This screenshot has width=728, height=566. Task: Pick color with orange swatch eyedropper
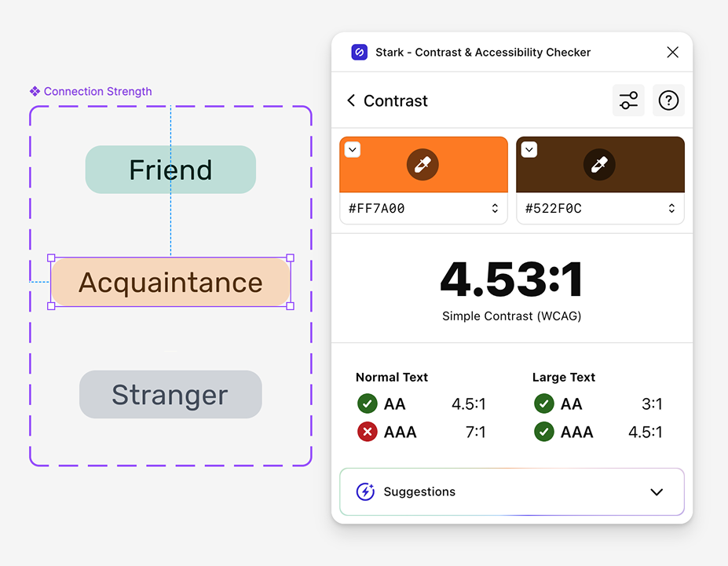pos(423,165)
